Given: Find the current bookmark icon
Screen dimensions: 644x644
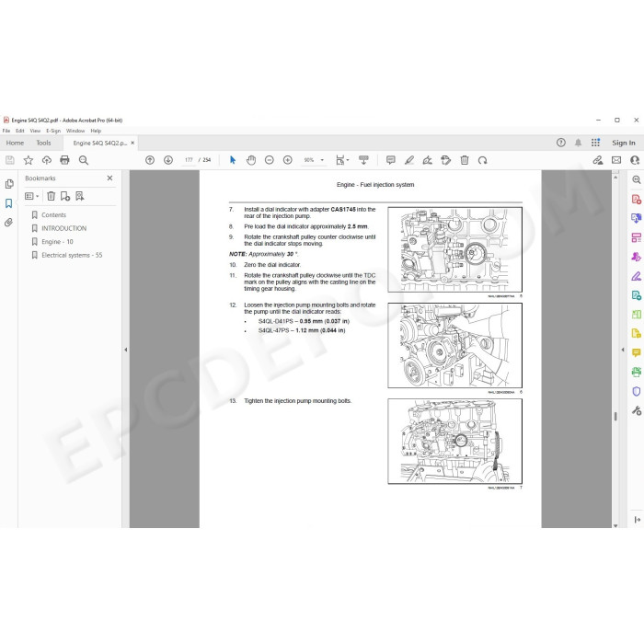Looking at the screenshot, I should [x=80, y=196].
